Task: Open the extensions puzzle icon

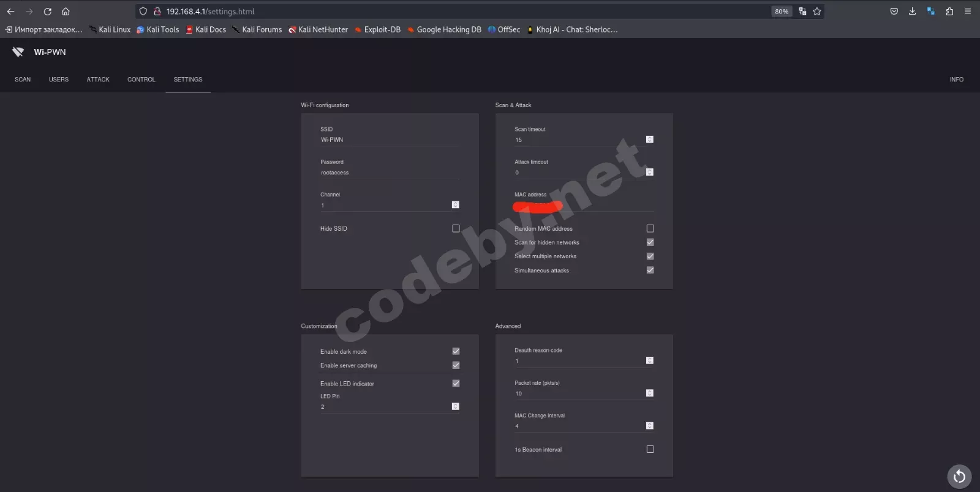Action: click(x=949, y=11)
